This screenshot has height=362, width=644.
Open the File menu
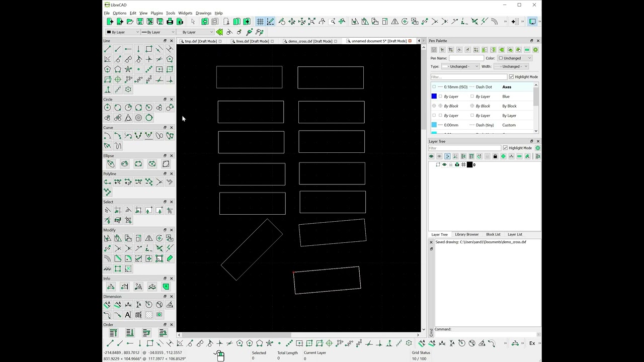coord(107,13)
